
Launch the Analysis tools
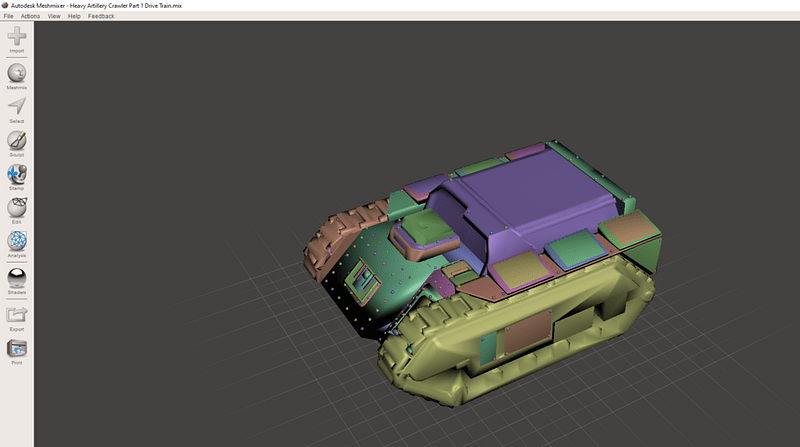click(17, 241)
